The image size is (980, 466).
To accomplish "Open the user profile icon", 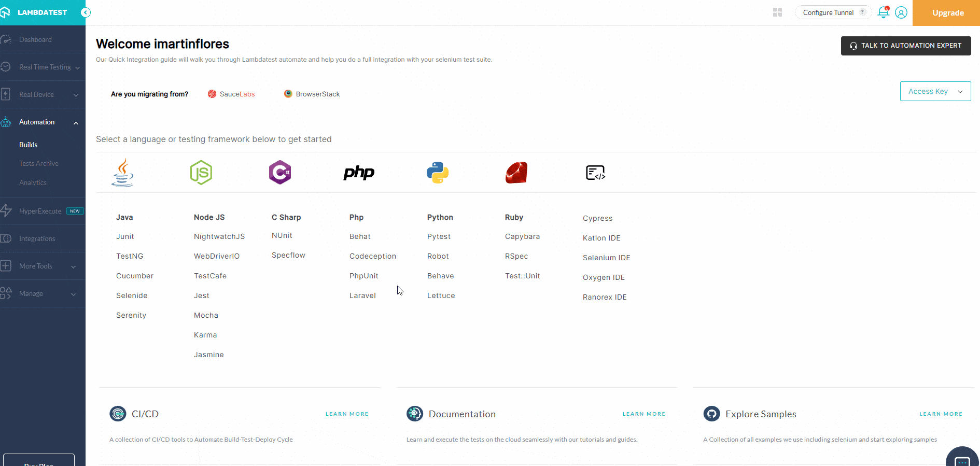I will pyautogui.click(x=901, y=12).
